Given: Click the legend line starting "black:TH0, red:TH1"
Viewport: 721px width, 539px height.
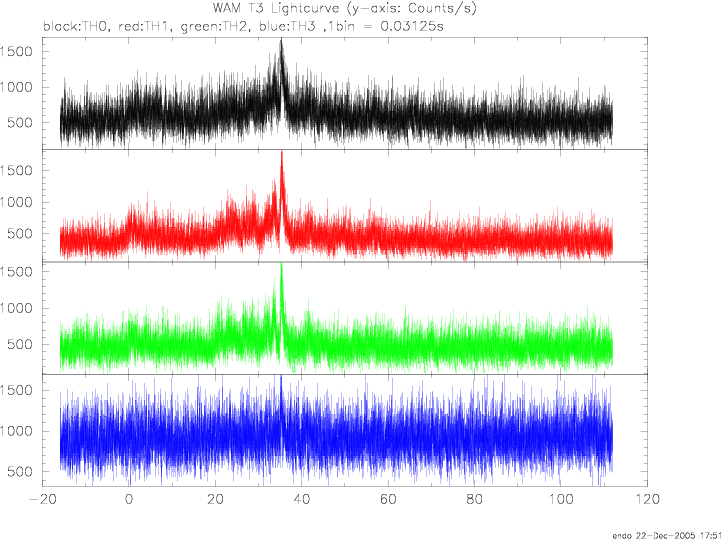Looking at the screenshot, I should pos(243,26).
